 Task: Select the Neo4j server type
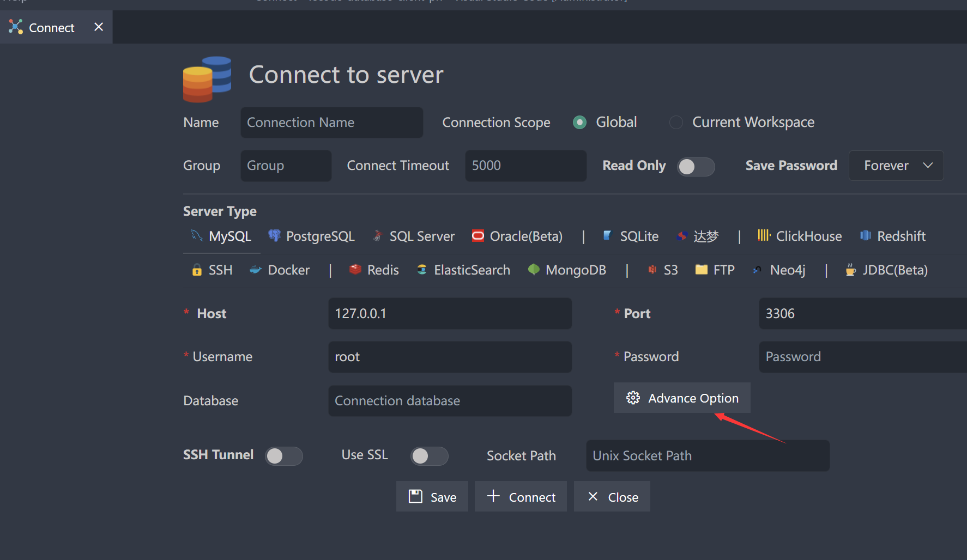pyautogui.click(x=787, y=270)
